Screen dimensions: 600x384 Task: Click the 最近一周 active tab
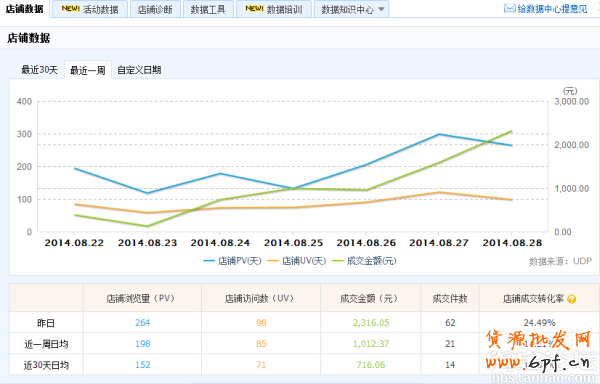[x=88, y=70]
